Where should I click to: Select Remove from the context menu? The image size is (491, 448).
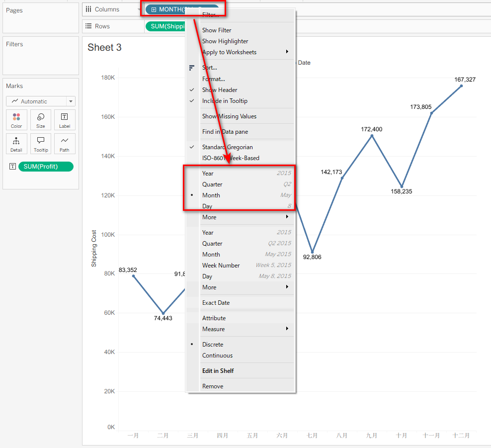(x=213, y=386)
